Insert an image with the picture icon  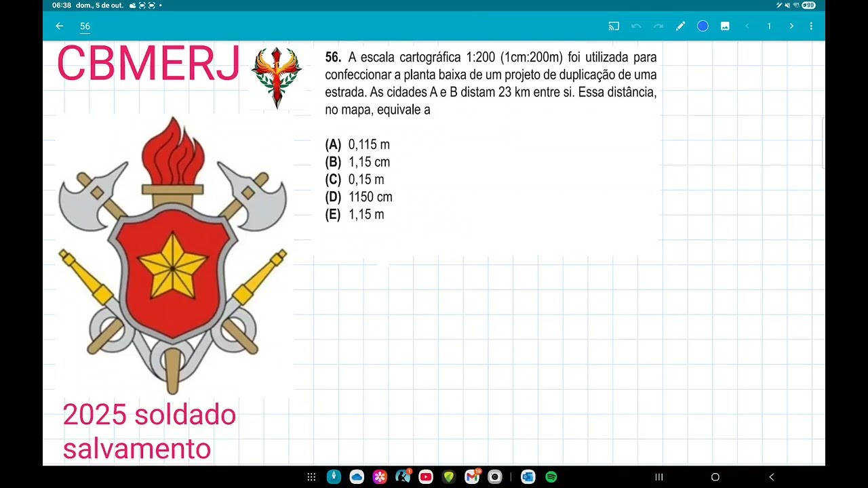tap(725, 26)
